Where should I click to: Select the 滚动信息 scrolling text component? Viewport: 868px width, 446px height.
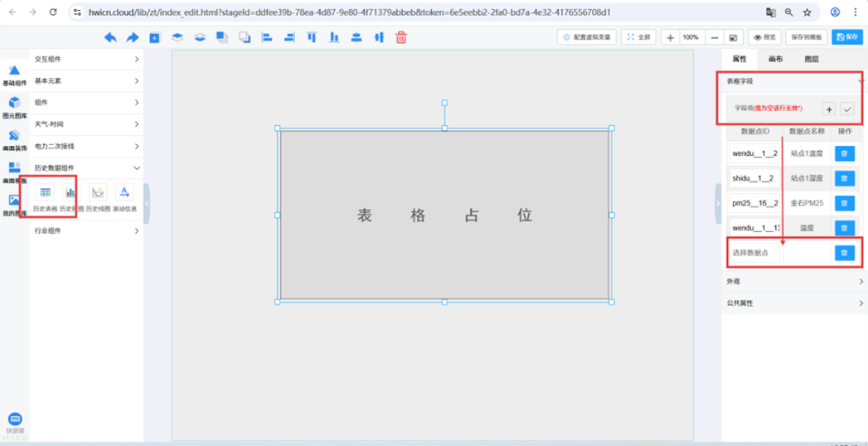pos(124,197)
